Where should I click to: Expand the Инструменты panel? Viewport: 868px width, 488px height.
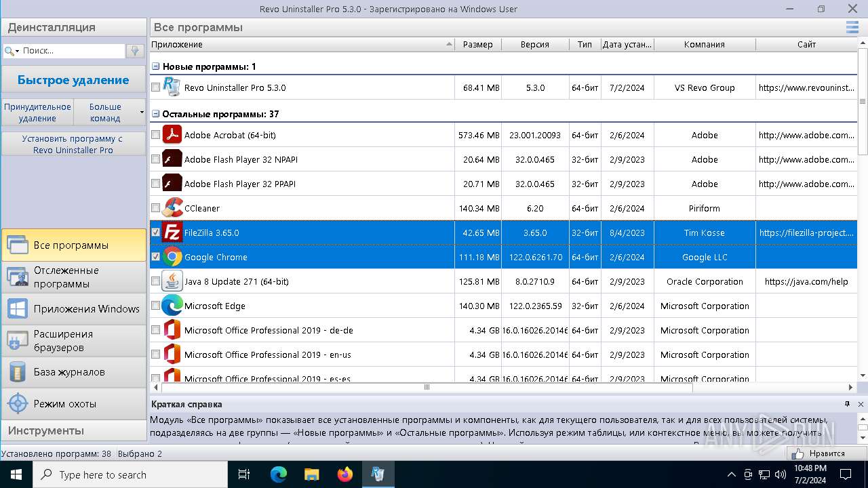pos(73,430)
